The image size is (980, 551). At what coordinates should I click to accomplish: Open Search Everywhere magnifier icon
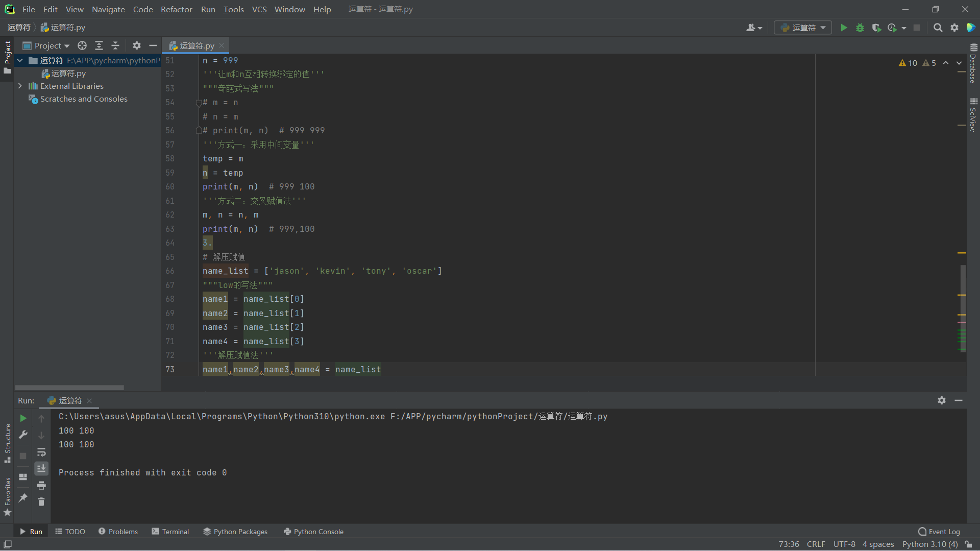938,28
